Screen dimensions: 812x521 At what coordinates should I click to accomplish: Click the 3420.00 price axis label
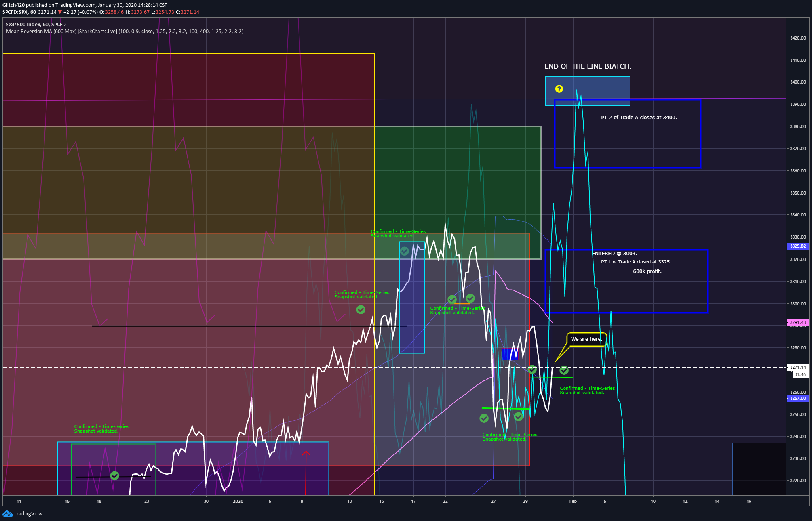tap(798, 38)
